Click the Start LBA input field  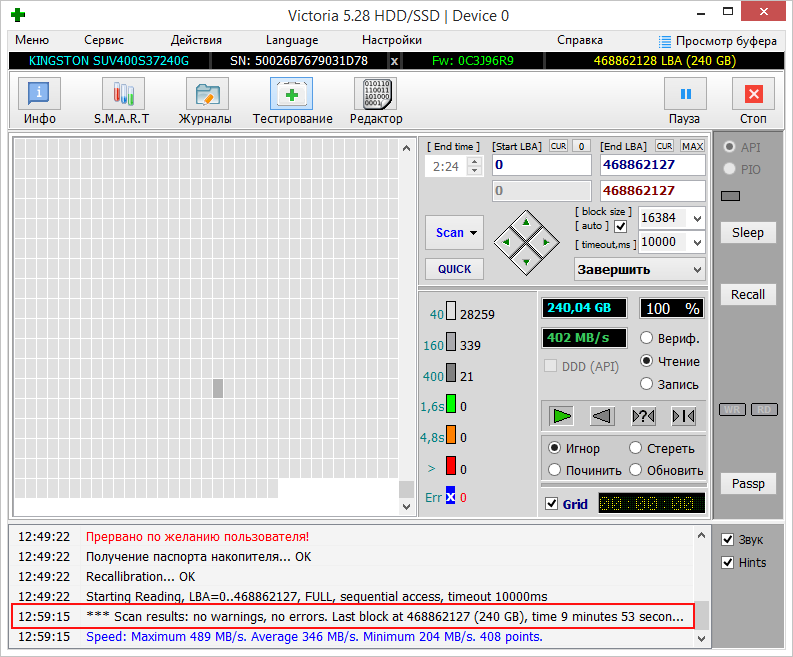[x=542, y=165]
